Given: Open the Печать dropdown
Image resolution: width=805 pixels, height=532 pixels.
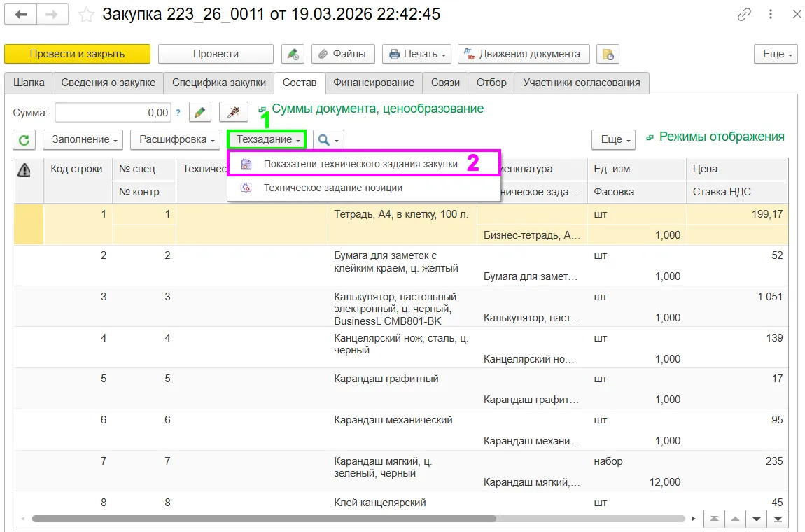Looking at the screenshot, I should (417, 54).
